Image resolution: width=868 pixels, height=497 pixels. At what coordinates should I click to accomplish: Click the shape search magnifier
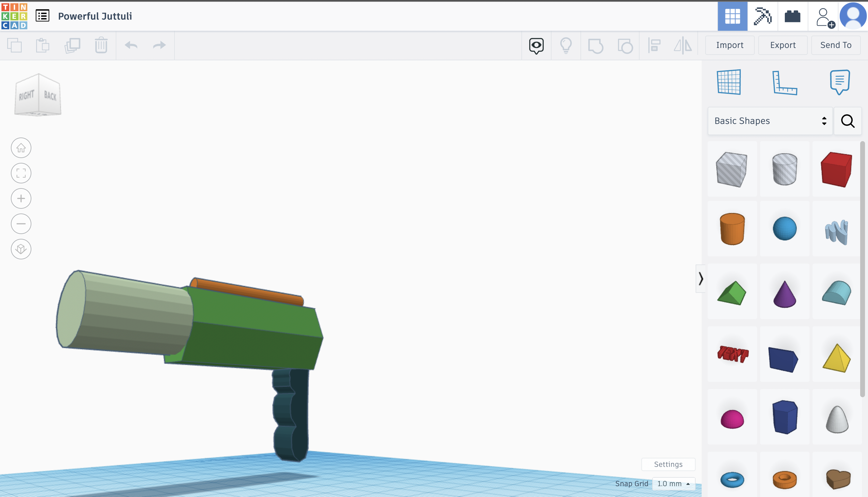[x=848, y=121]
